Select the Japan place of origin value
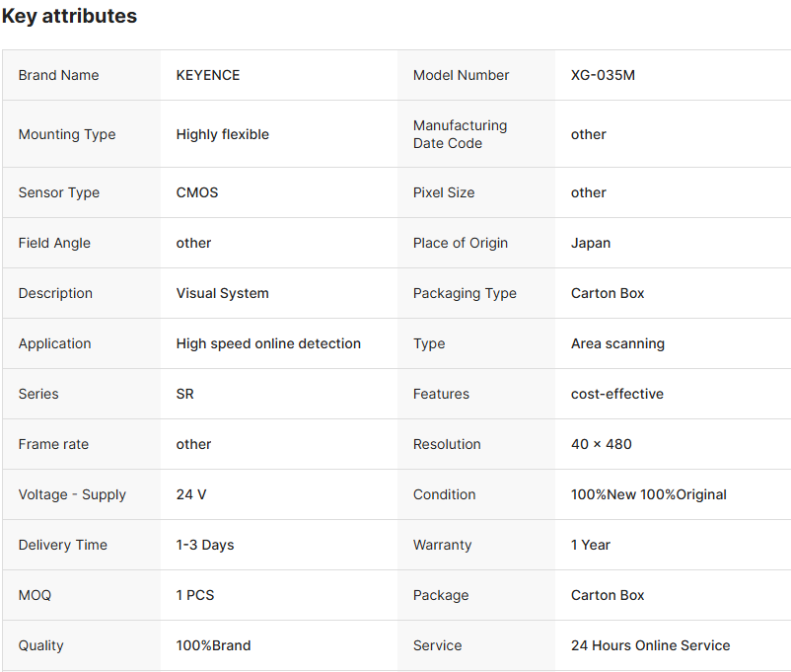 pos(591,243)
